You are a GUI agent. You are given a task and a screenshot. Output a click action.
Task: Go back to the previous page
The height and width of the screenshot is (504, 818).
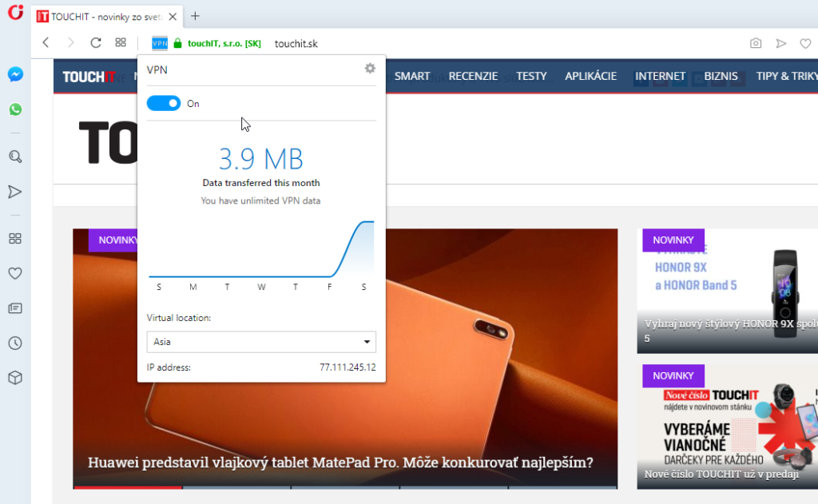pos(46,43)
